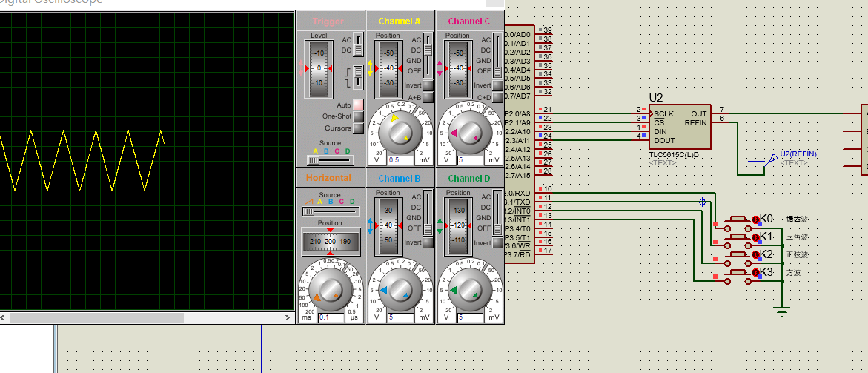The image size is (868, 373).
Task: Click Channel A yellow position arrows
Action: point(370,69)
